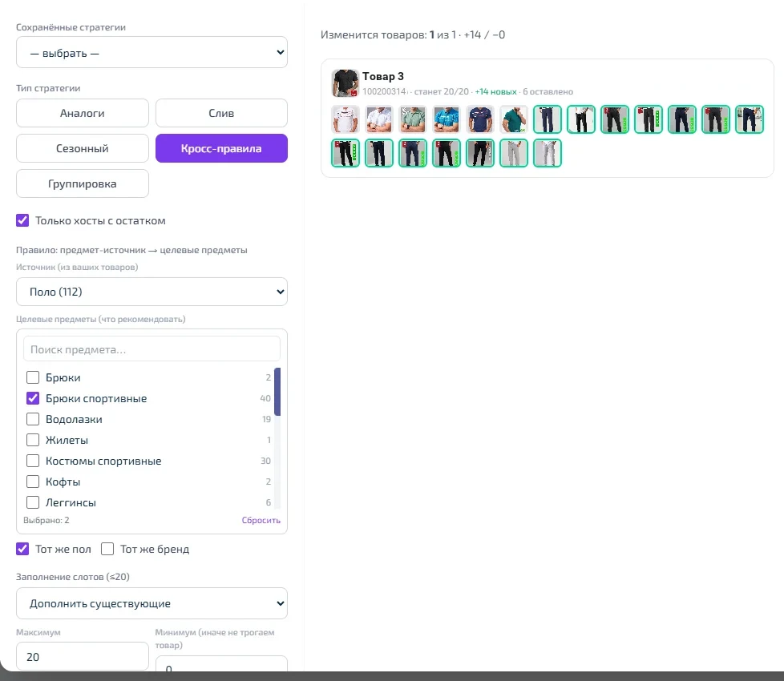Click the gray joggers thumbnail
The image size is (784, 681).
pos(514,153)
